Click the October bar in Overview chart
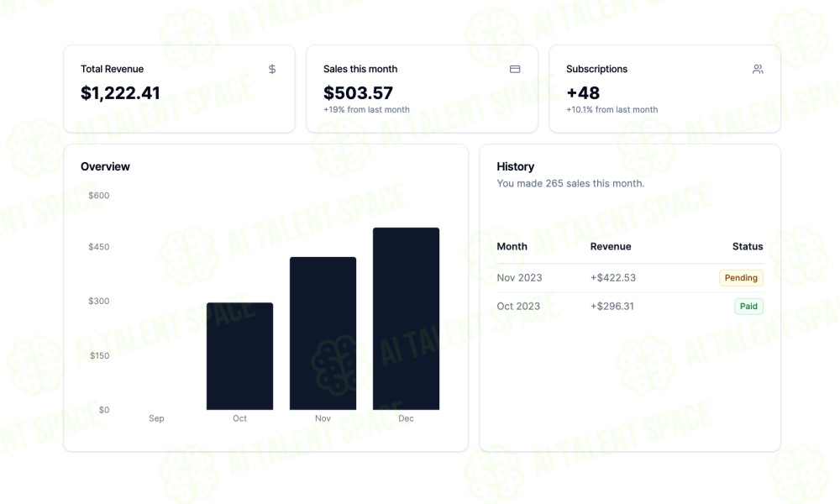Image resolution: width=840 pixels, height=504 pixels. 240,356
